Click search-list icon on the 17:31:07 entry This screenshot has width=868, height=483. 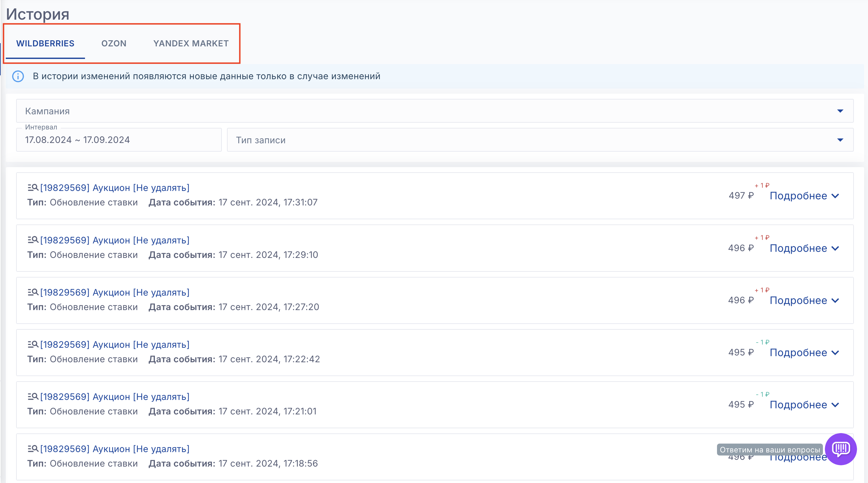[33, 187]
